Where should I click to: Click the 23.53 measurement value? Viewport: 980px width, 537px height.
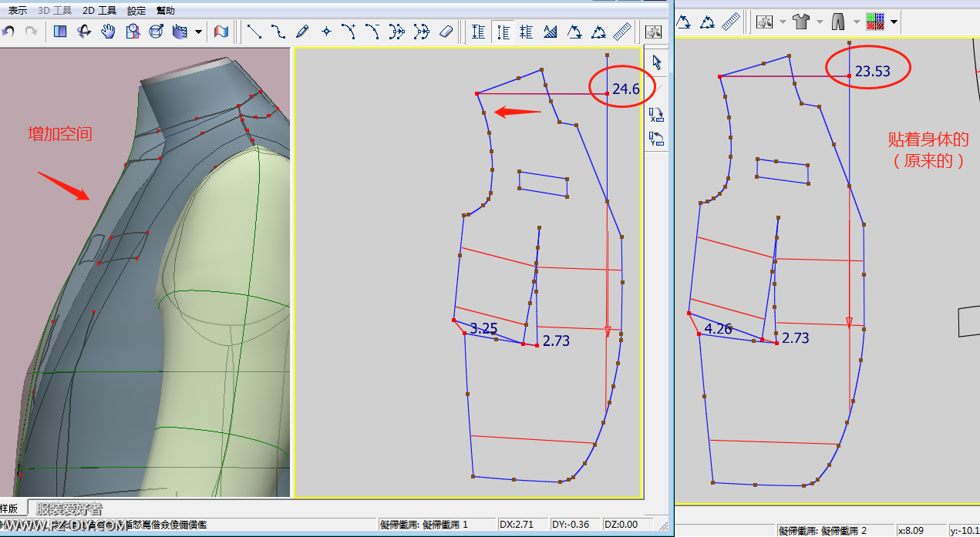873,72
